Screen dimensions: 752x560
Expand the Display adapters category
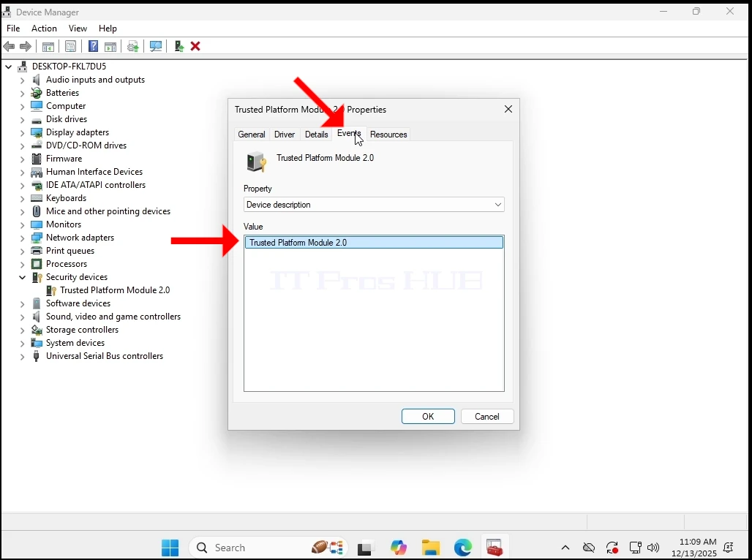22,132
